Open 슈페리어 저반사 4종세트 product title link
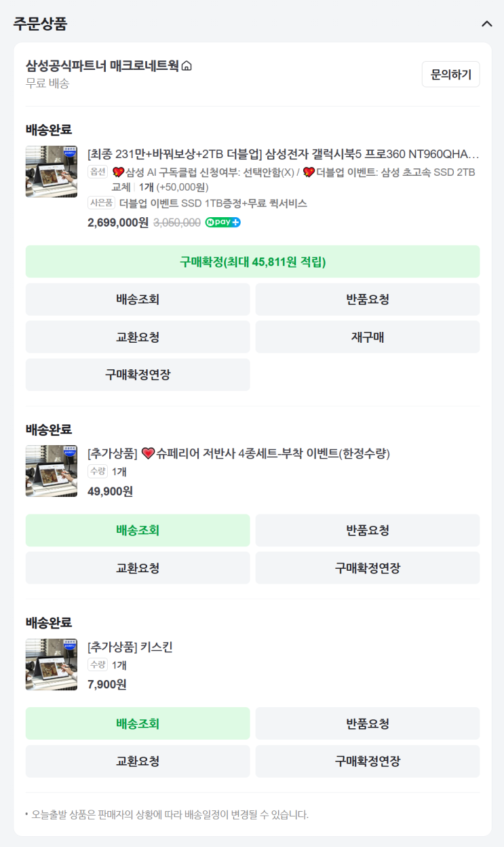Screen dimensions: 504x847 point(239,453)
